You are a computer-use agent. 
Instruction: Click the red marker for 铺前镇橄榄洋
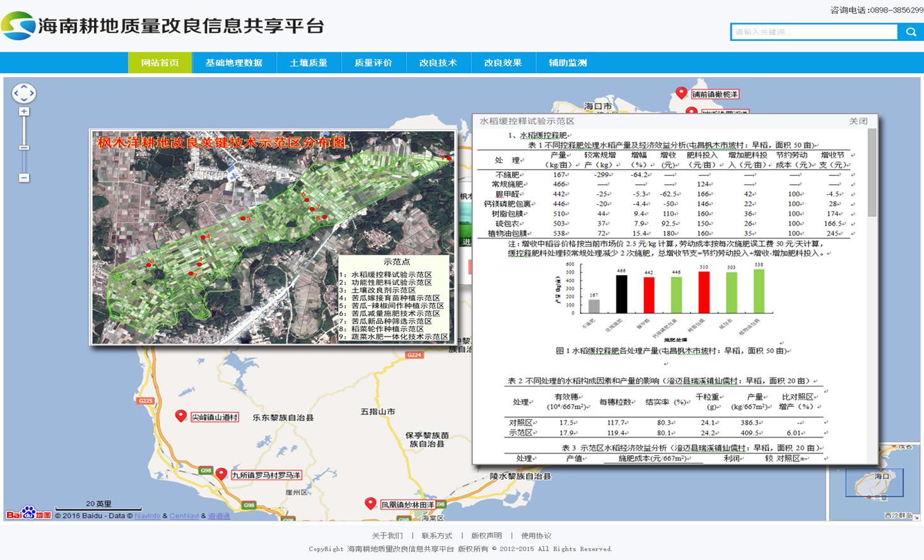click(681, 93)
